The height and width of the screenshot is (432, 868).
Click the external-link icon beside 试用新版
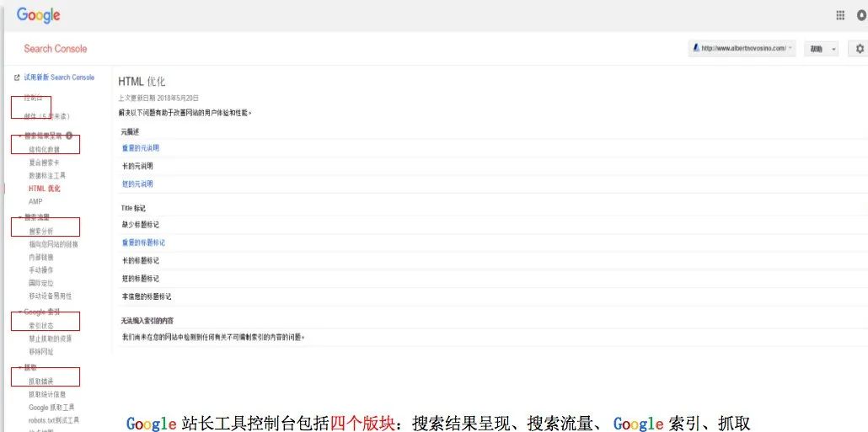point(17,78)
